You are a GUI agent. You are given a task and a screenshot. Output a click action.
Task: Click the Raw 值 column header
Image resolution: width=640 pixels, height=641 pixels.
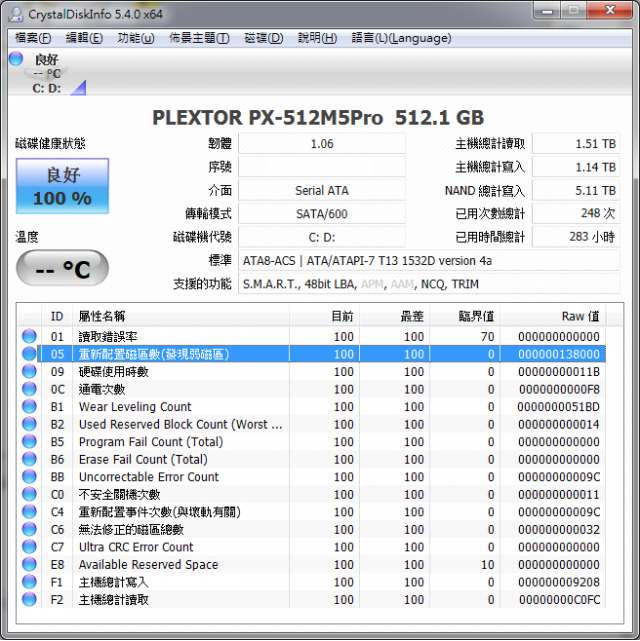tap(553, 316)
